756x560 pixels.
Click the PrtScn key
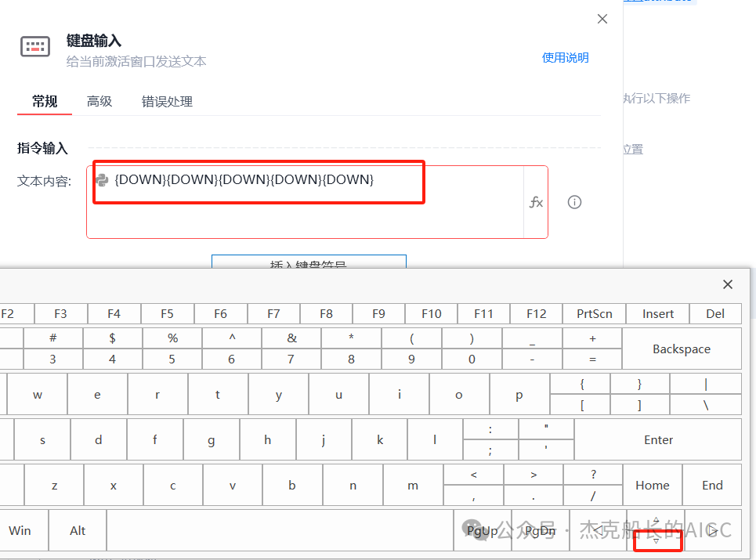(x=595, y=314)
